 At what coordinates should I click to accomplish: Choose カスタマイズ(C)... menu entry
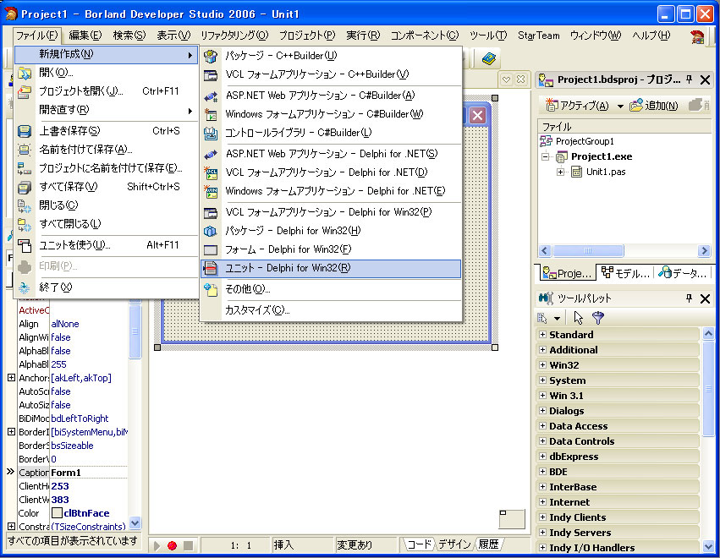point(331,310)
